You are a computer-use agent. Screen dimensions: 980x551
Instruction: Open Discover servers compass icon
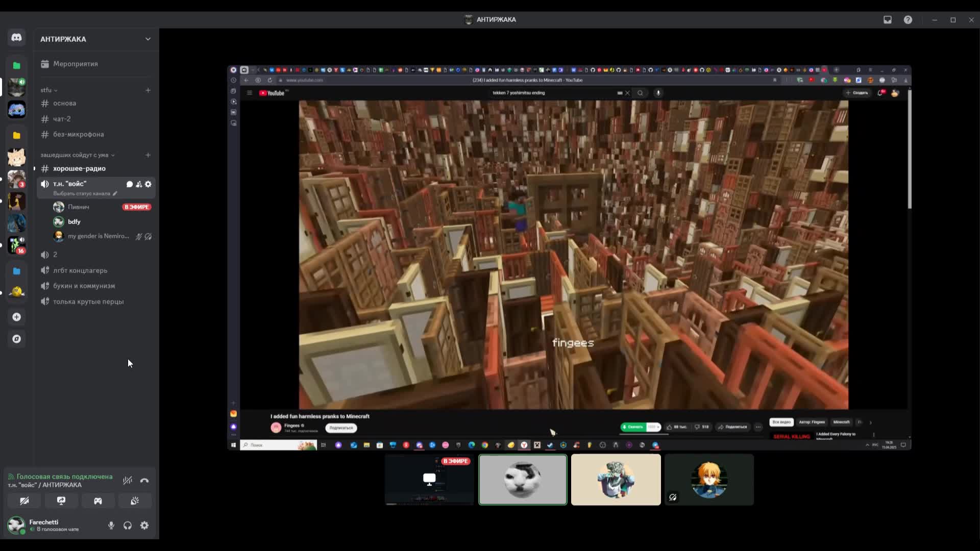click(x=16, y=339)
